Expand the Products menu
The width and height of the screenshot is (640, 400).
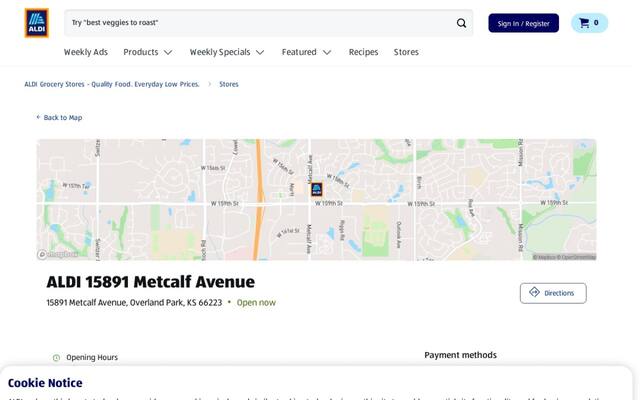pyautogui.click(x=148, y=52)
